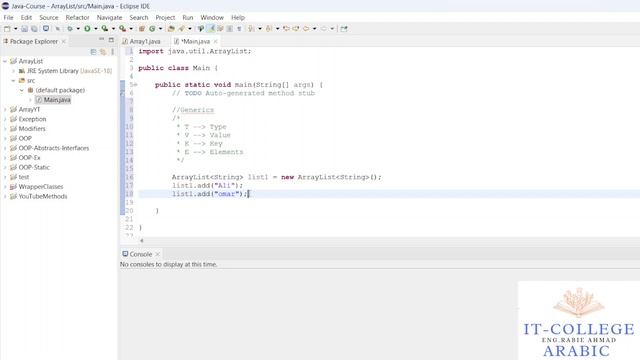Open the Debug configurations dropdown arrow
The image size is (640, 360).
pyautogui.click(x=78, y=29)
